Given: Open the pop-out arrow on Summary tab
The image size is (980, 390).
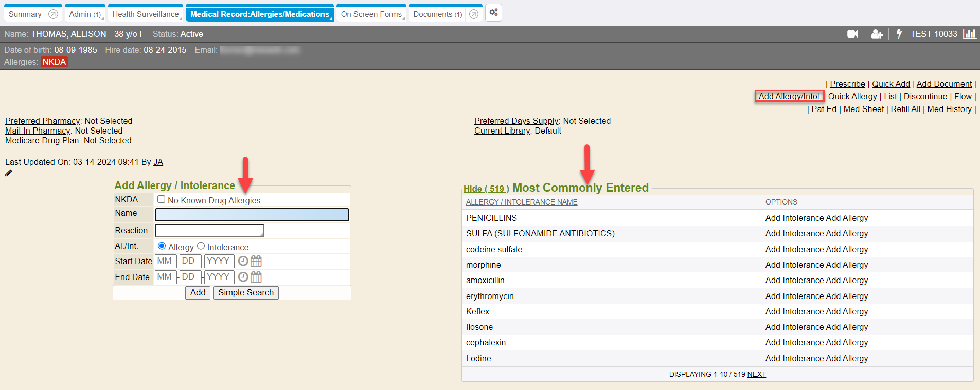Looking at the screenshot, I should click(53, 14).
